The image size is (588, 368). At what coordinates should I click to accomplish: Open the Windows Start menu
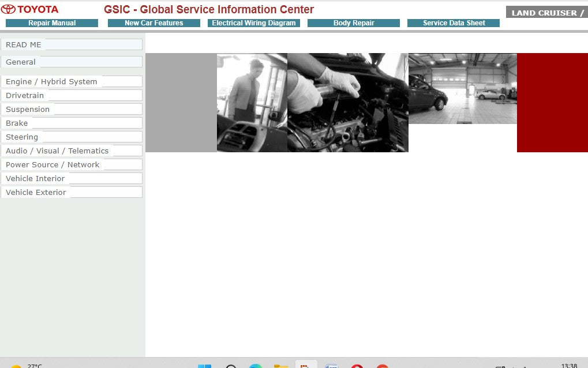coord(204,366)
